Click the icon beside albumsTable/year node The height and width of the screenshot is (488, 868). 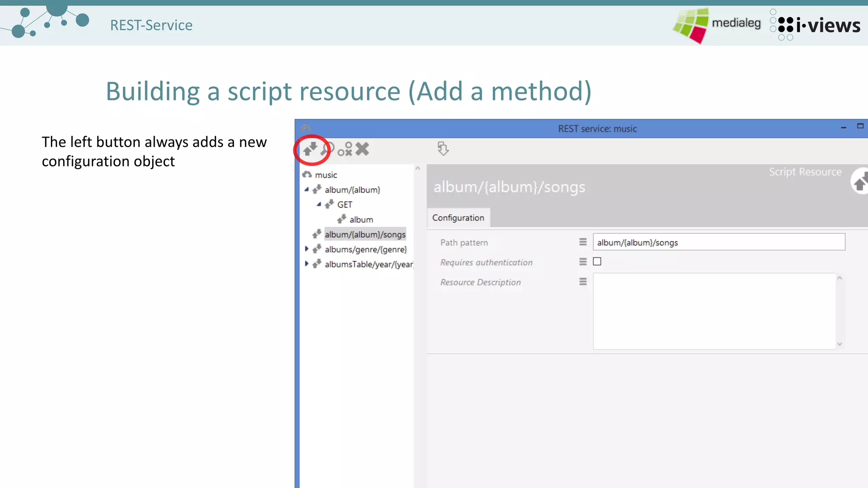click(317, 263)
